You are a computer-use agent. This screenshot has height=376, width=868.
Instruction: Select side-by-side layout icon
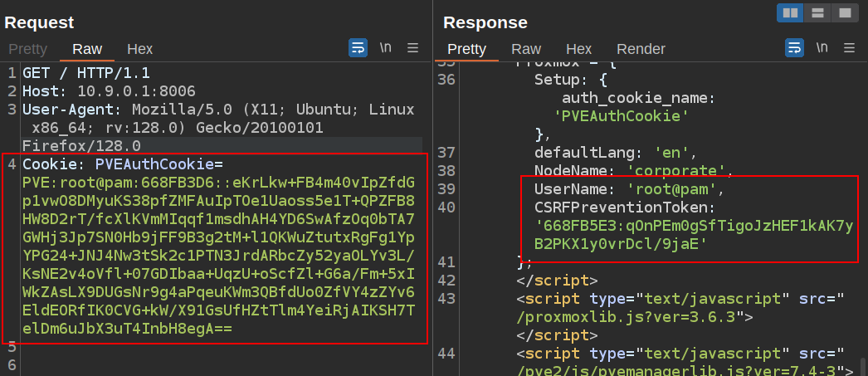789,12
